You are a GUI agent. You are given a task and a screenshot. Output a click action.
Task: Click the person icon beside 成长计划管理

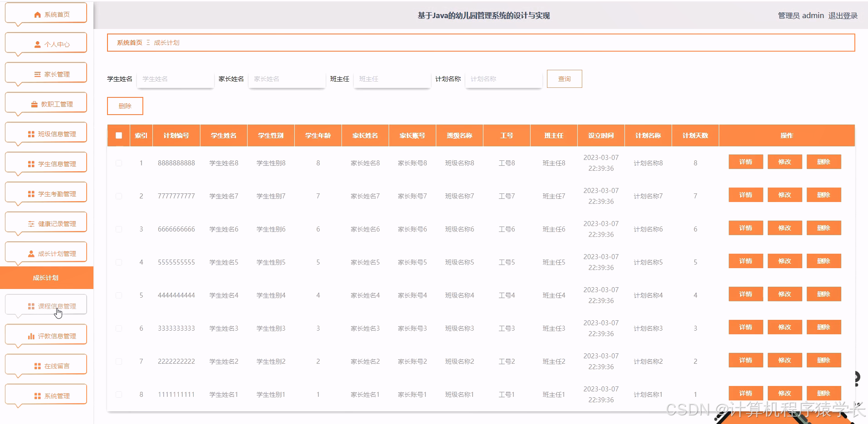(x=31, y=254)
